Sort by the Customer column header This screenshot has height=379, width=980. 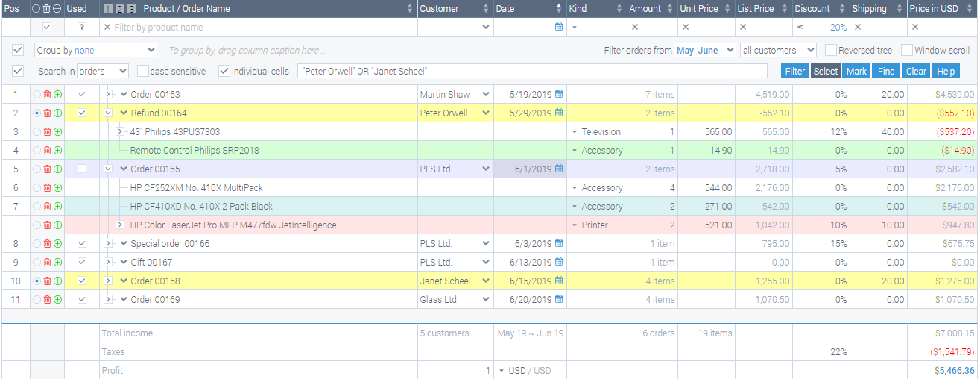click(x=447, y=9)
